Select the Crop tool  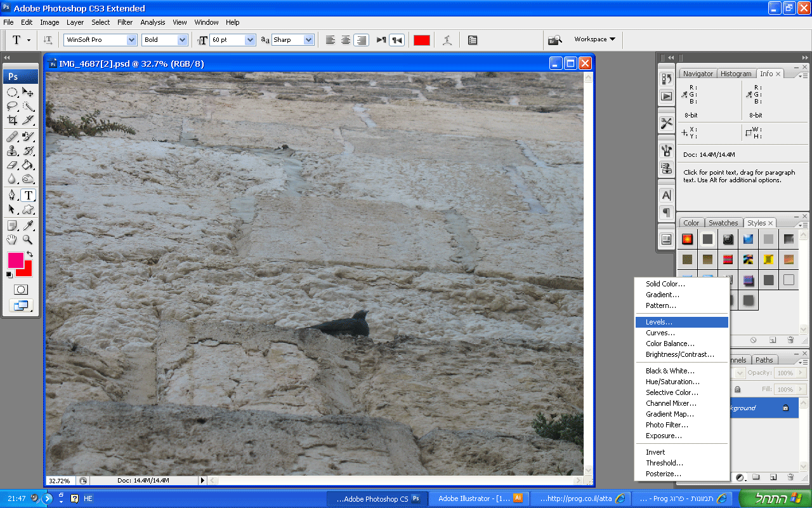12,120
